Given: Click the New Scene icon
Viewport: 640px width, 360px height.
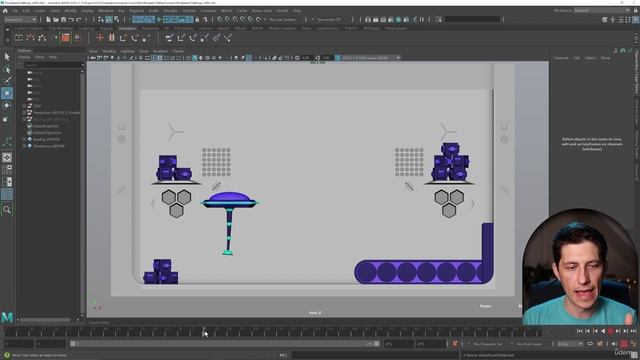Looking at the screenshot, I should pyautogui.click(x=48, y=19).
